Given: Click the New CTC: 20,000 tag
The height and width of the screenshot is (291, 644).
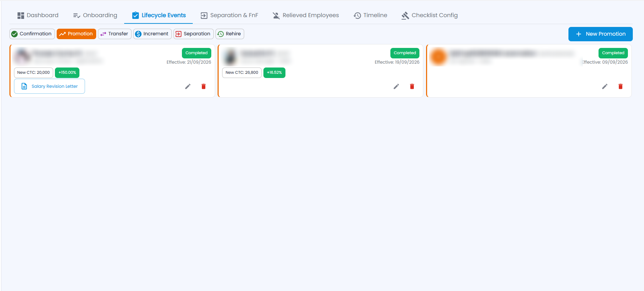Looking at the screenshot, I should coord(34,73).
